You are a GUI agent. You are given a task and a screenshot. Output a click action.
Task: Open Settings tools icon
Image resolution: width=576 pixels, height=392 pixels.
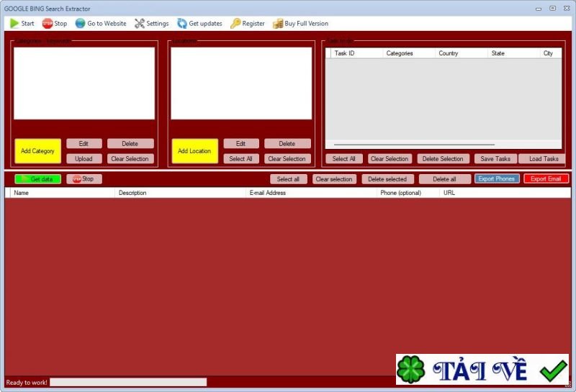click(x=140, y=24)
